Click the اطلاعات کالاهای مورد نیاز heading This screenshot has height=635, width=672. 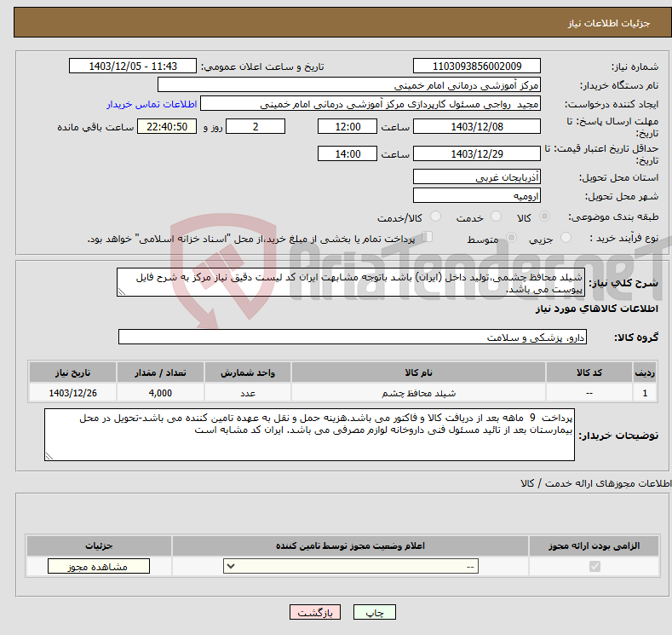[x=596, y=309]
